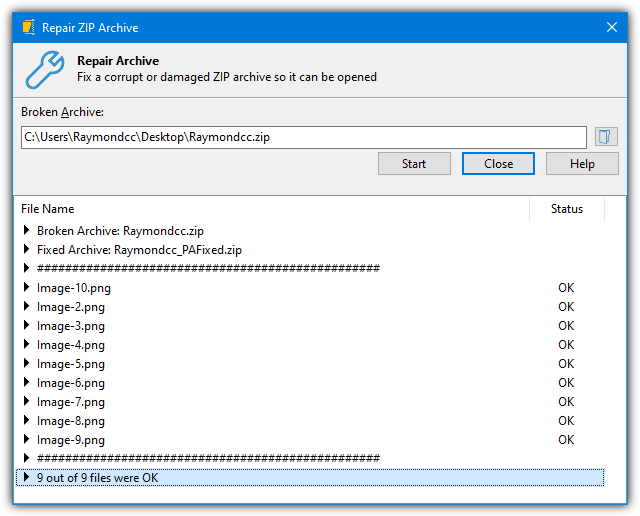Click the Status column header
Image resolution: width=640 pixels, height=516 pixels.
click(566, 209)
